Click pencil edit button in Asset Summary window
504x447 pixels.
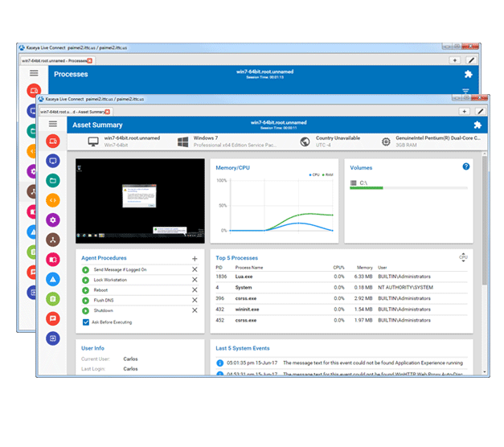pyautogui.click(x=480, y=111)
